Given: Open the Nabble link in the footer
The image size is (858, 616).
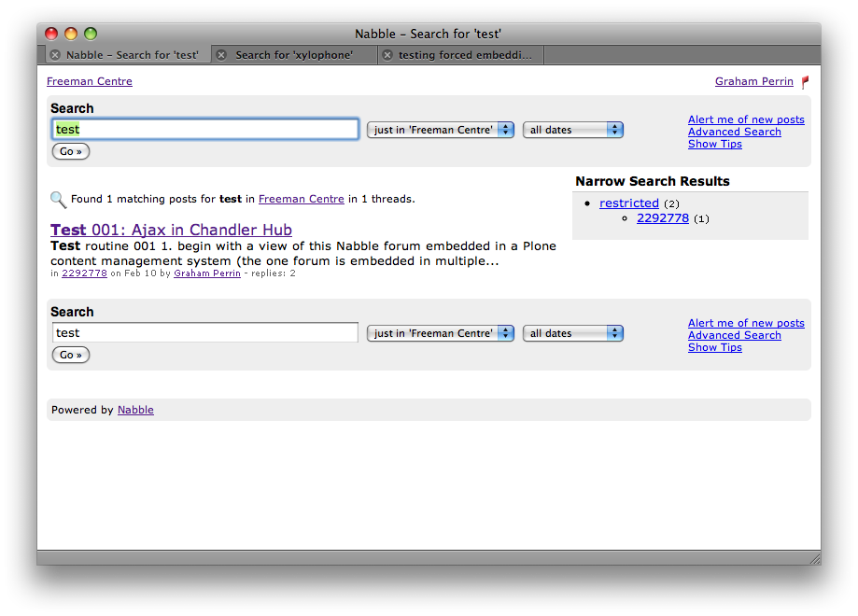Looking at the screenshot, I should (135, 410).
